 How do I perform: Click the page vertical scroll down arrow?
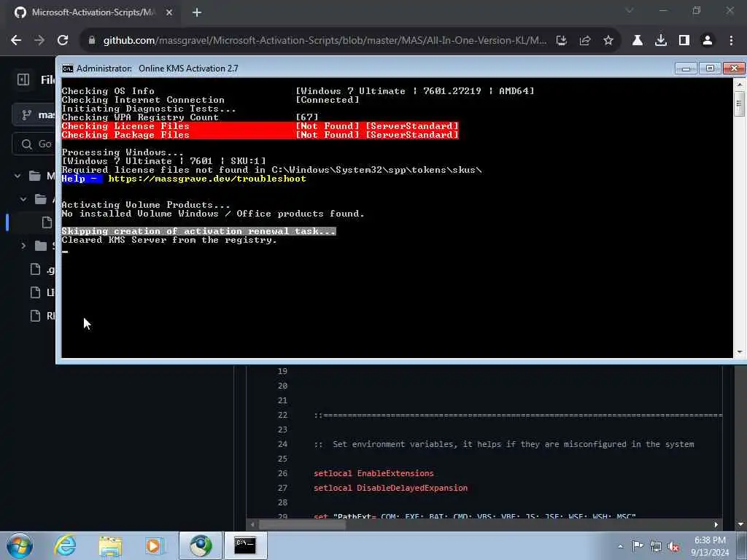[x=740, y=524]
